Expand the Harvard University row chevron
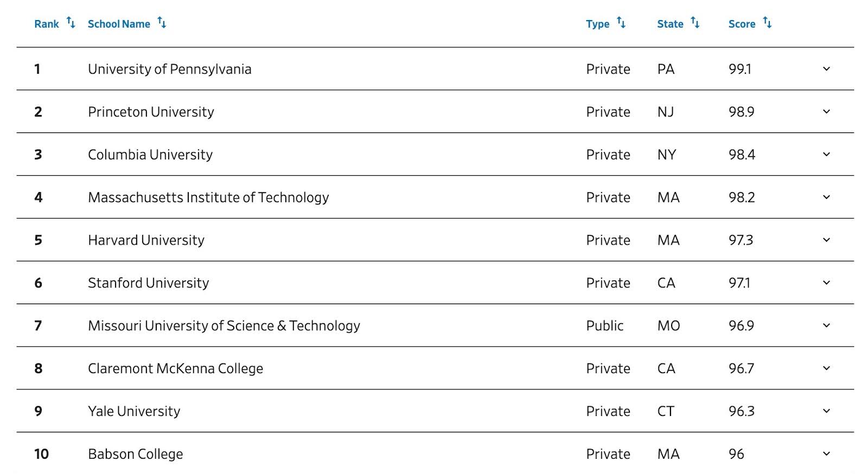 tap(826, 240)
